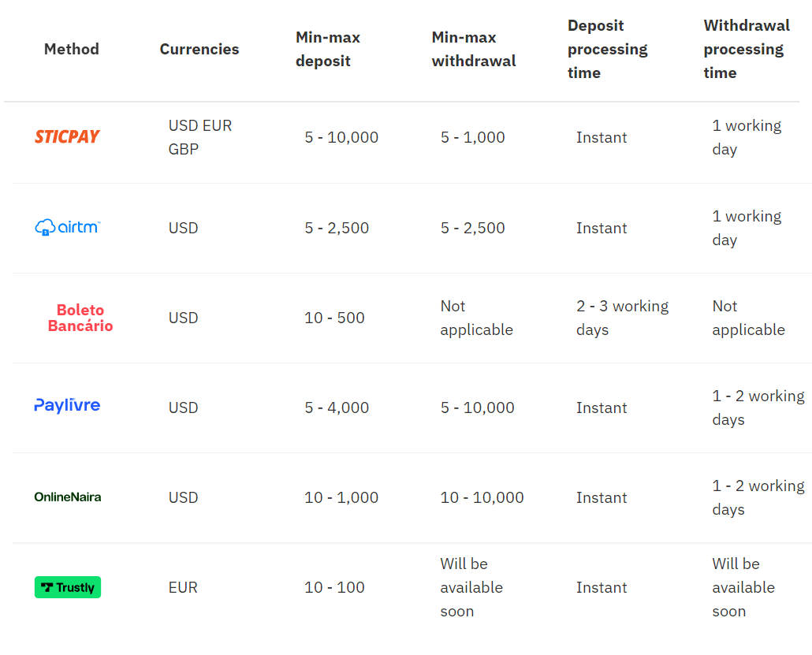Select the Withdrawal processing time header
This screenshot has width=812, height=655.
746,49
